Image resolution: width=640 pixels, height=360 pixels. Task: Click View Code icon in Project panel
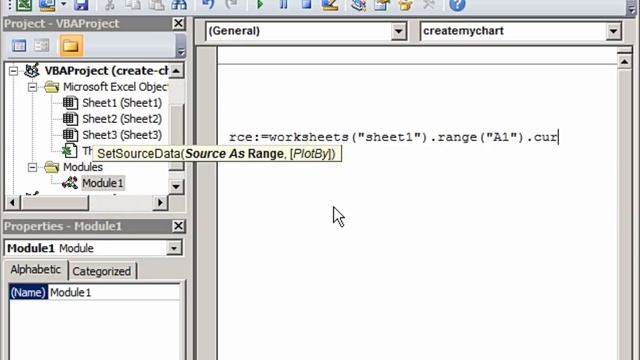tap(19, 45)
